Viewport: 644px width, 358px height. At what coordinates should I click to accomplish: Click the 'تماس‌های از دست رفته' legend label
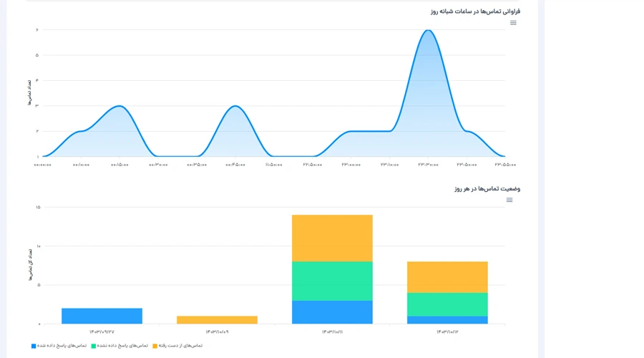tap(180, 346)
